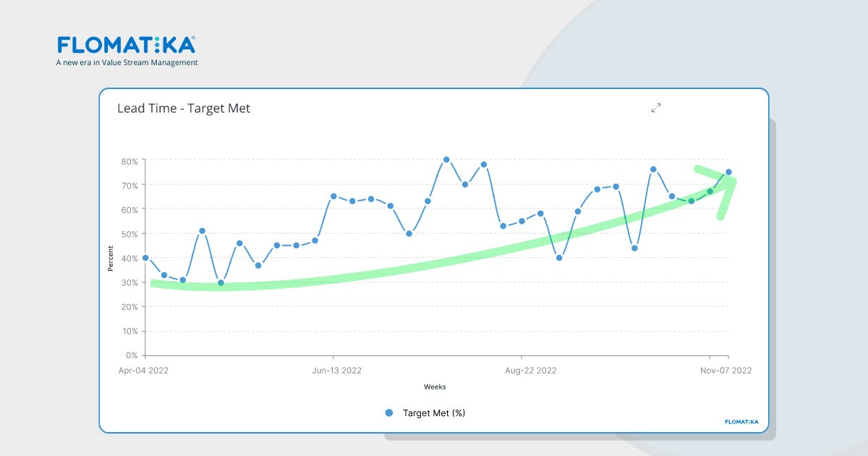This screenshot has width=868, height=456.
Task: Select the Apr-04 2022 first data point
Action: click(x=145, y=258)
